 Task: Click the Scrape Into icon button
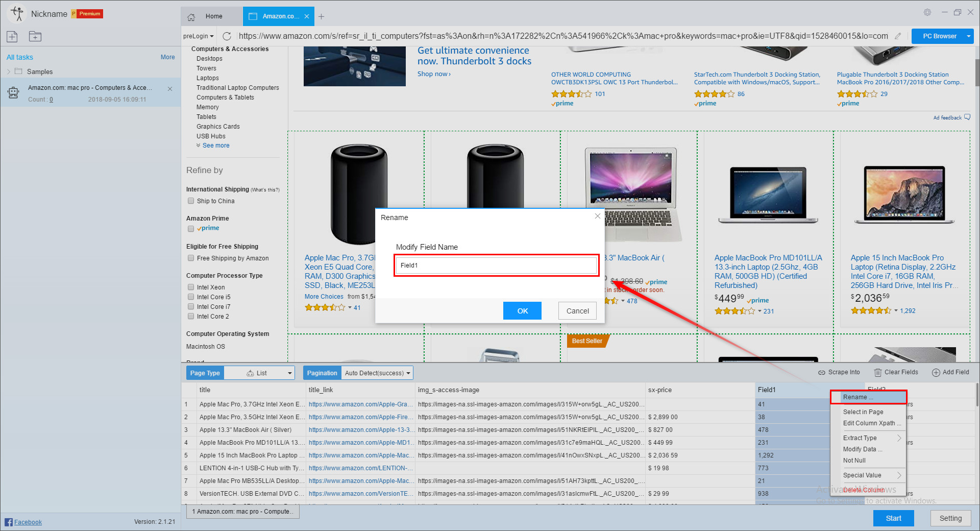tap(822, 373)
